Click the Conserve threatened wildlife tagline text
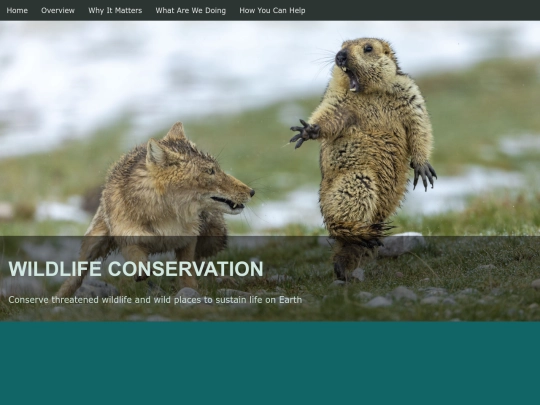The image size is (540, 405). 155,300
